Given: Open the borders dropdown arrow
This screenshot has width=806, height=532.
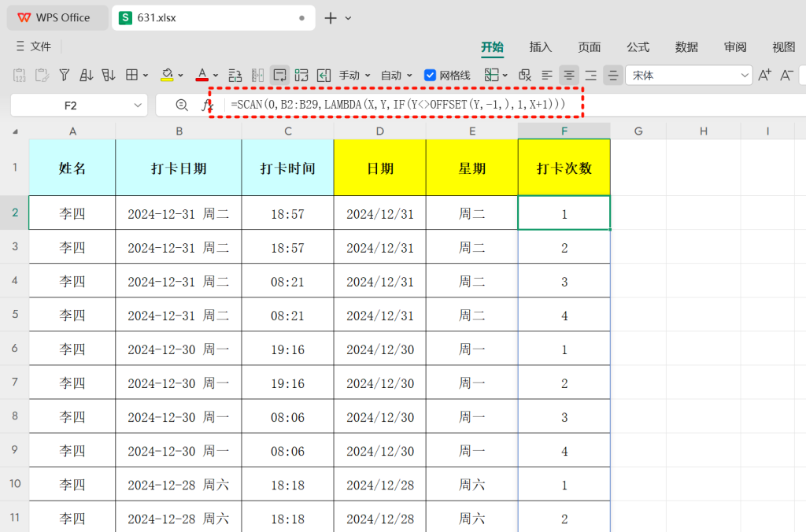Looking at the screenshot, I should [146, 76].
